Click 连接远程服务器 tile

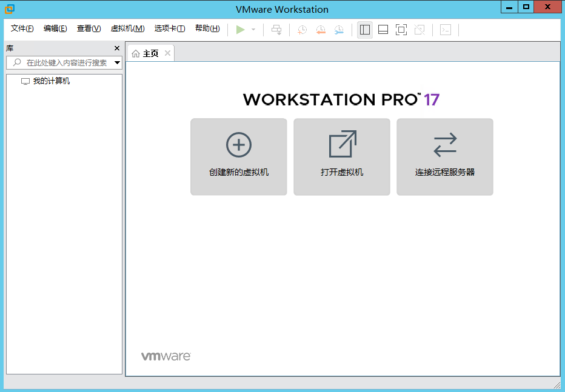(x=444, y=157)
